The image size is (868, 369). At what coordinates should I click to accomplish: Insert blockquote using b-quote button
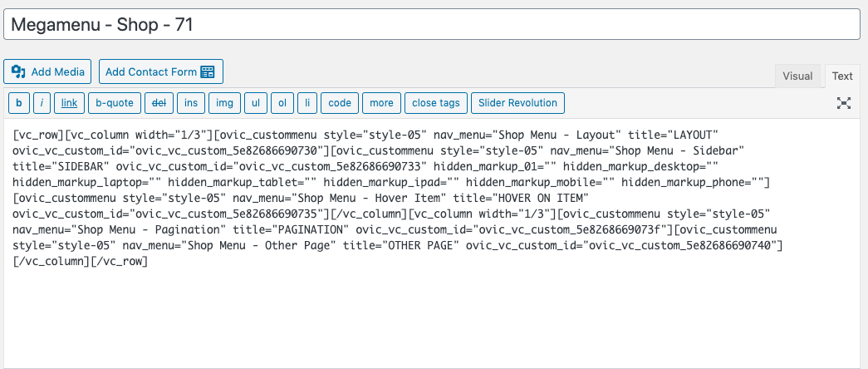pyautogui.click(x=115, y=103)
